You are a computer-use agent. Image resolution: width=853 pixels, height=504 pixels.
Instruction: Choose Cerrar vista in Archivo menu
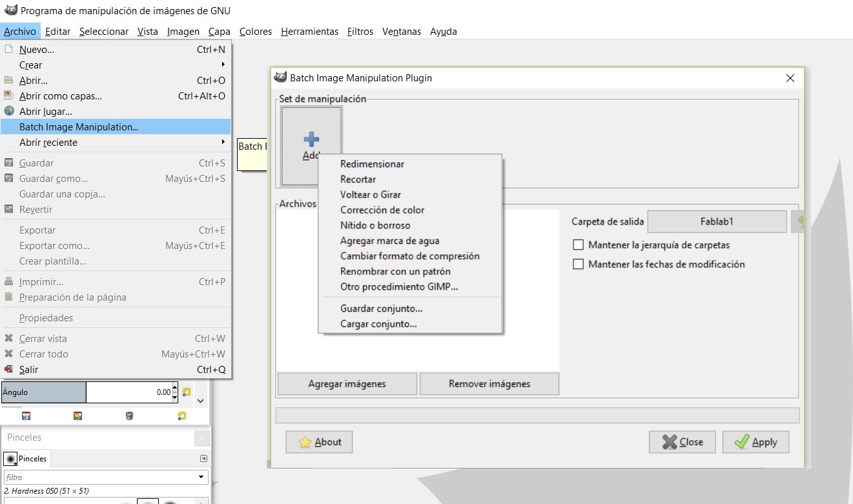pyautogui.click(x=116, y=339)
